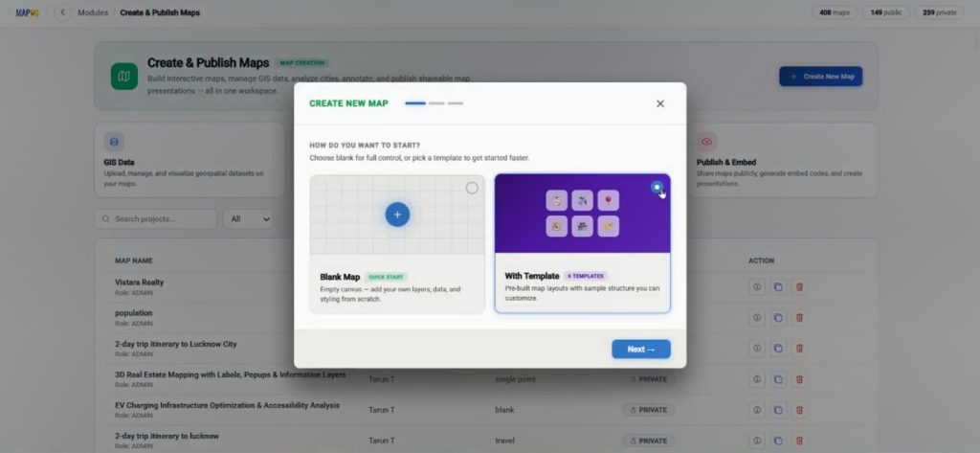Click the 408 maps counter pill
Viewport: 980px width, 453px height.
(x=835, y=12)
